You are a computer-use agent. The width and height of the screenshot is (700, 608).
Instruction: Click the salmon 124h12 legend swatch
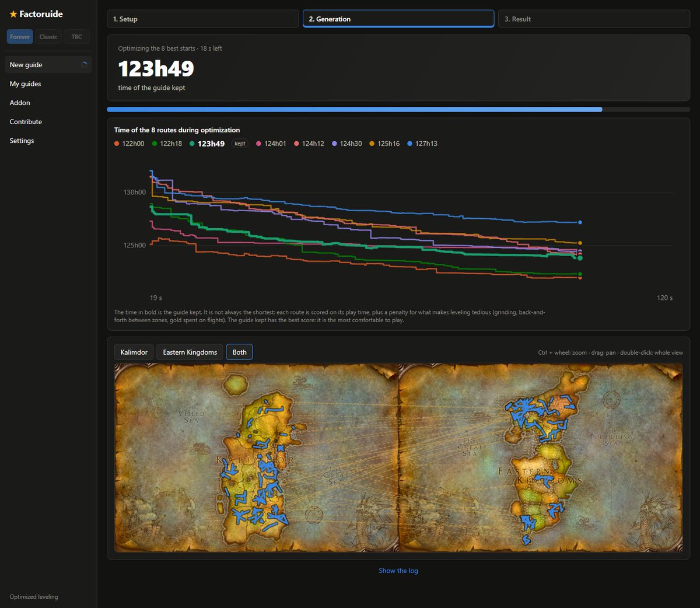296,144
